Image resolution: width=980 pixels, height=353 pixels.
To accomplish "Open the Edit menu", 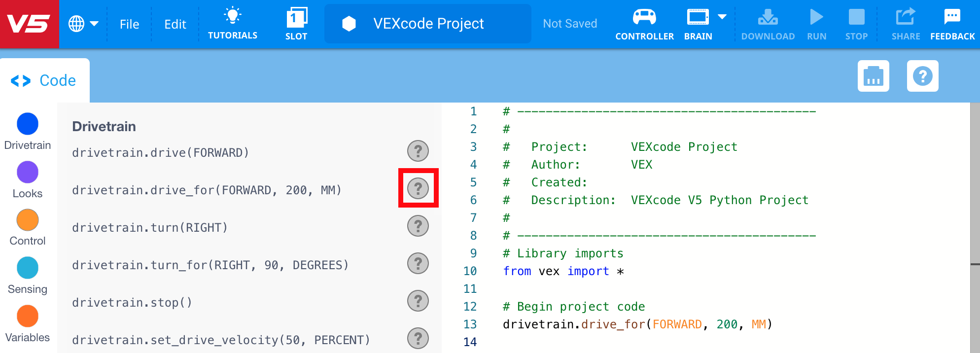I will pos(175,24).
